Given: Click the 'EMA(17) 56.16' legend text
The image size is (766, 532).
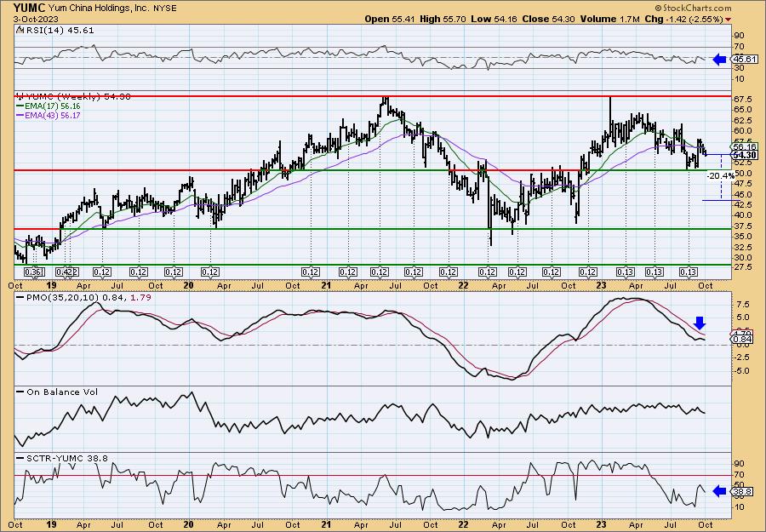Looking at the screenshot, I should pos(52,106).
